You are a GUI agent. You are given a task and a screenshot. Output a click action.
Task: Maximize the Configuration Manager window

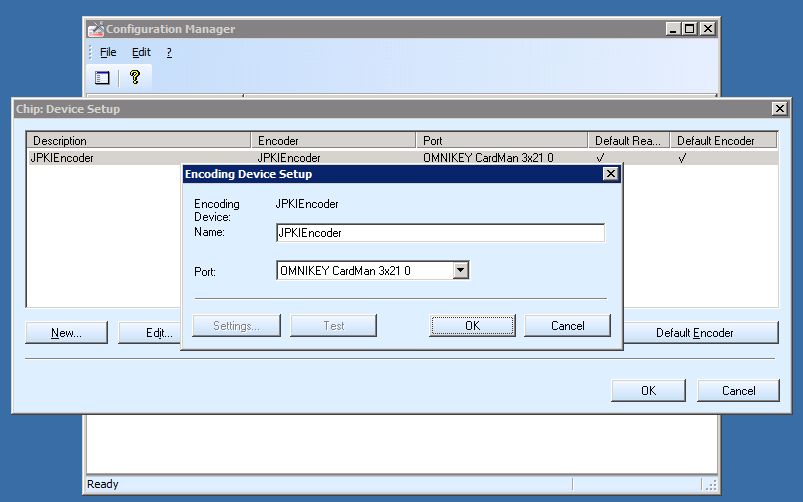(689, 29)
